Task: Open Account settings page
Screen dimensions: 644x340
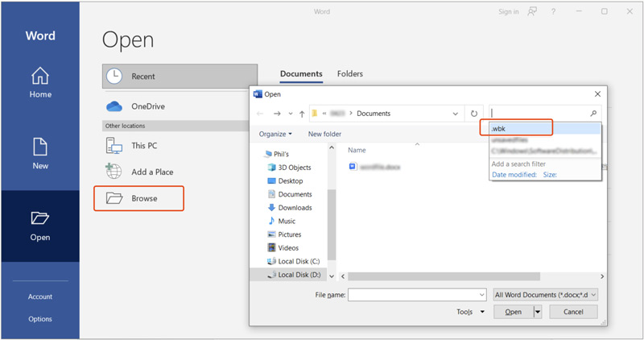Action: click(39, 296)
